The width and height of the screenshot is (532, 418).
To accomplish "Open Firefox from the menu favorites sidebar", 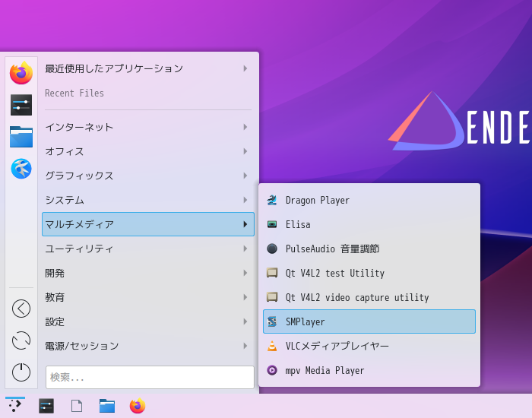I will (21, 73).
